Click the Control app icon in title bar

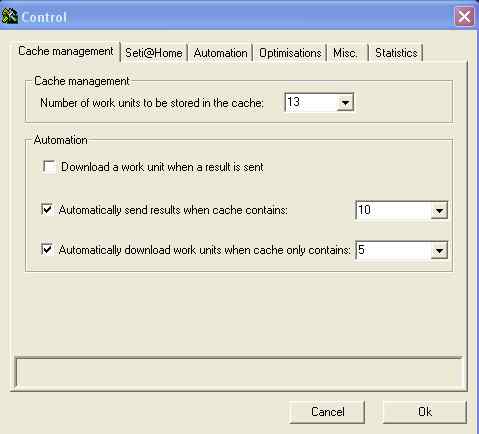[x=9, y=16]
